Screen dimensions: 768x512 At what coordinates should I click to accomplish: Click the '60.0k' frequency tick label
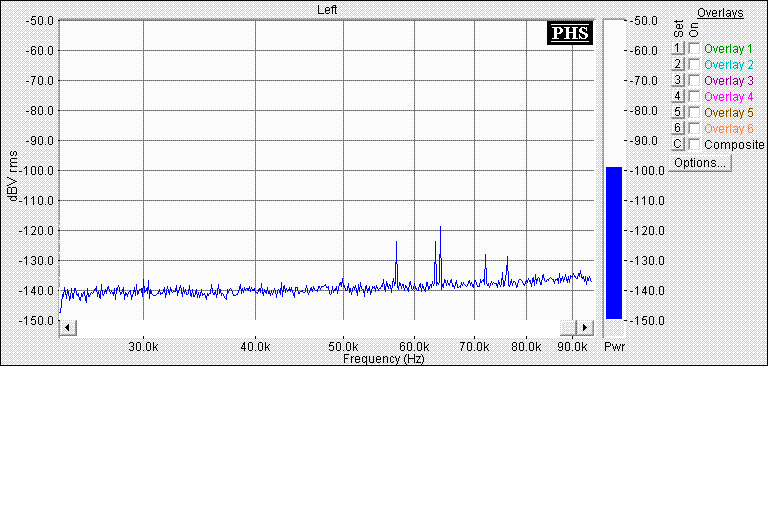(414, 347)
